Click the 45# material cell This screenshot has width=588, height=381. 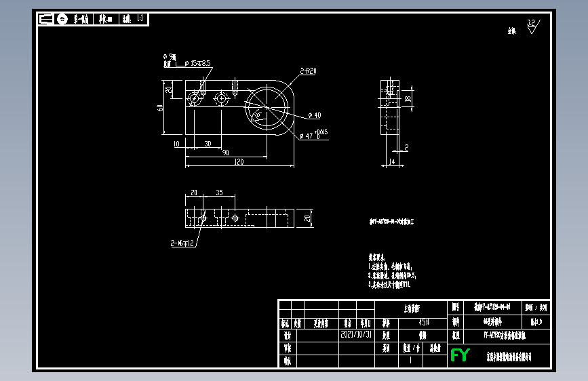pos(423,322)
